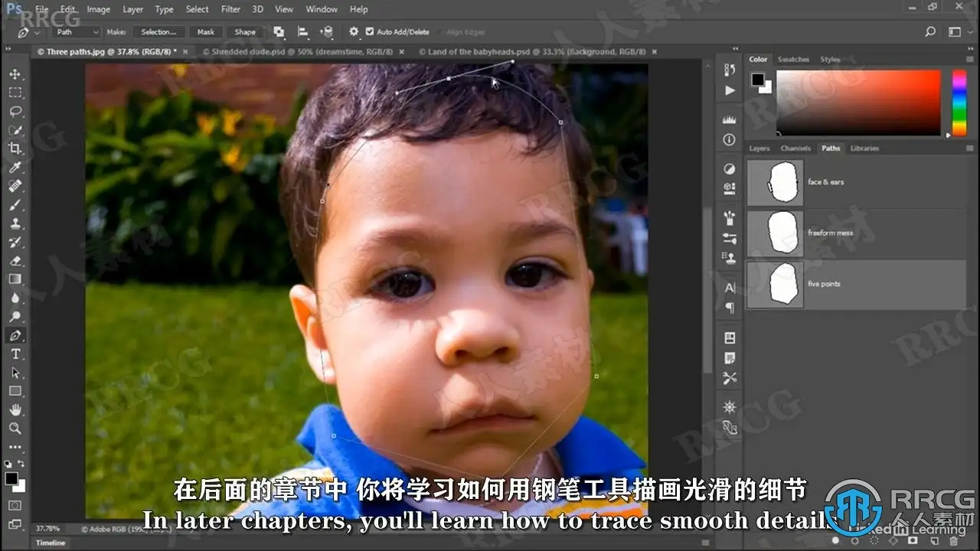The image size is (980, 551).
Task: Select the Gradient tool
Action: click(15, 279)
